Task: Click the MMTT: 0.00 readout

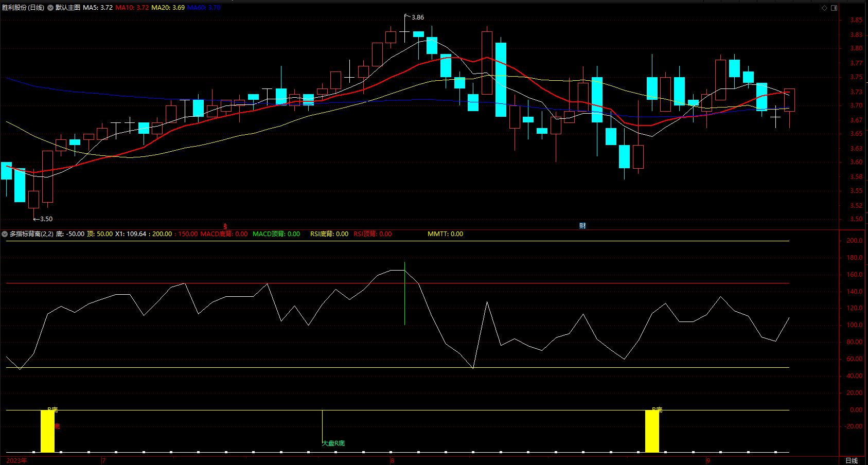Action: [x=446, y=234]
